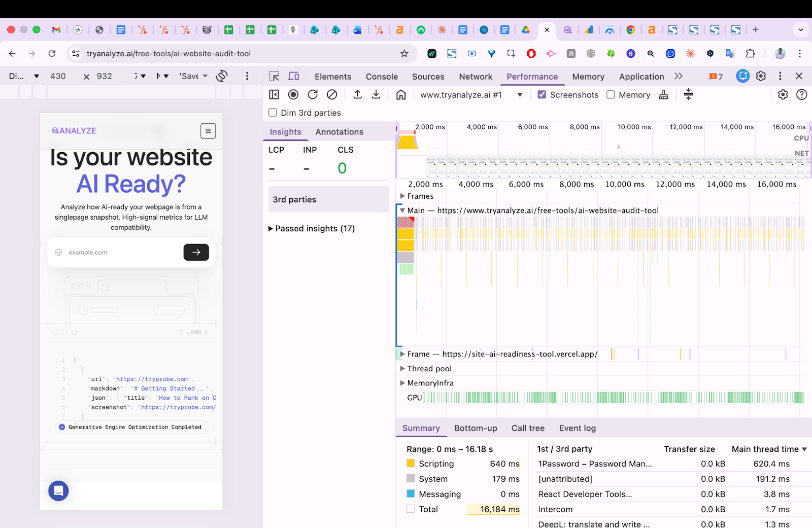This screenshot has height=528, width=812.
Task: Load a saved profile via upload icon
Action: click(357, 94)
